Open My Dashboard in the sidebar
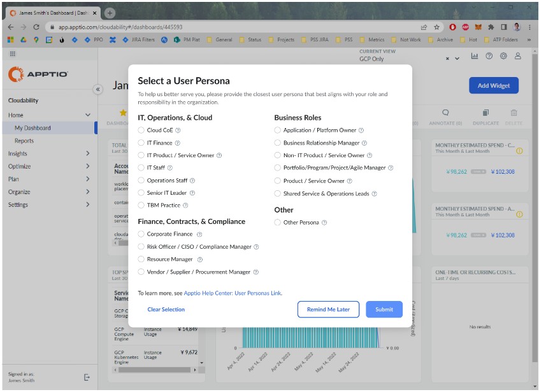 click(50, 128)
